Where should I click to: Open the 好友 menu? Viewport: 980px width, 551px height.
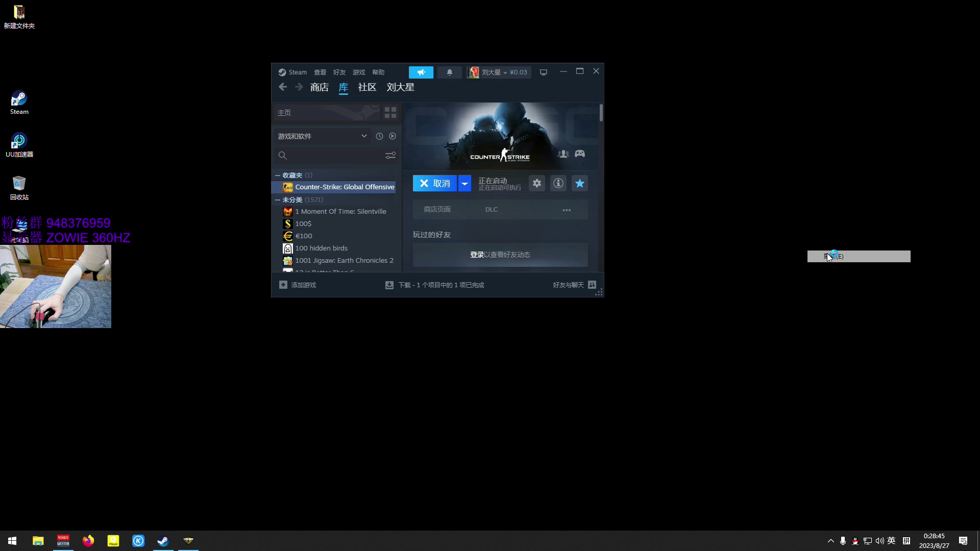pyautogui.click(x=339, y=72)
